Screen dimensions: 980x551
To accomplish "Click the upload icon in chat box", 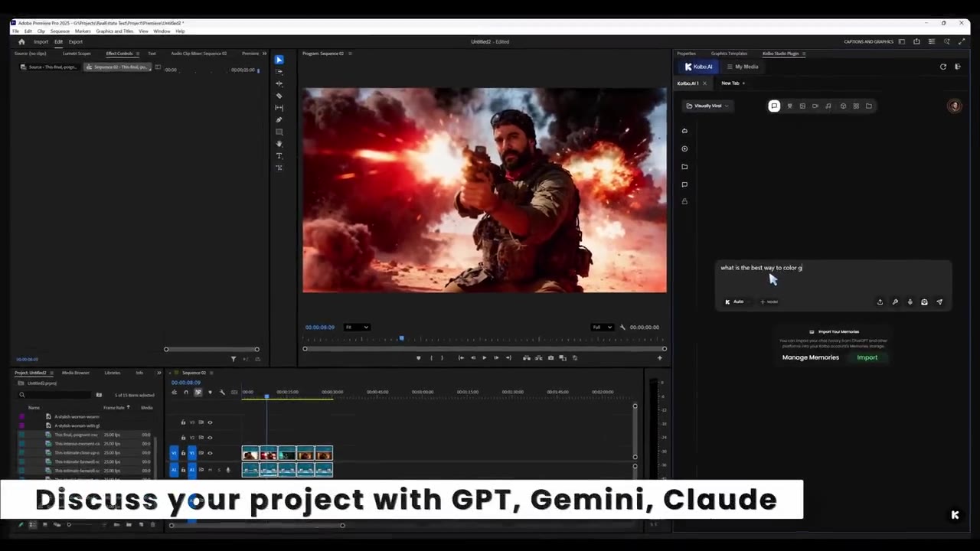I will click(x=880, y=302).
